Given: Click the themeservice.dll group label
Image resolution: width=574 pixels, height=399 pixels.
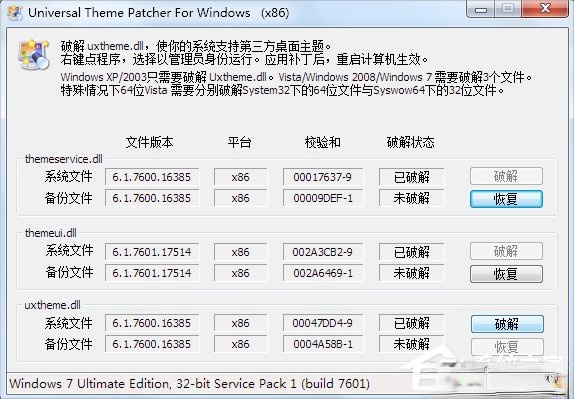Looking at the screenshot, I should coord(64,159).
